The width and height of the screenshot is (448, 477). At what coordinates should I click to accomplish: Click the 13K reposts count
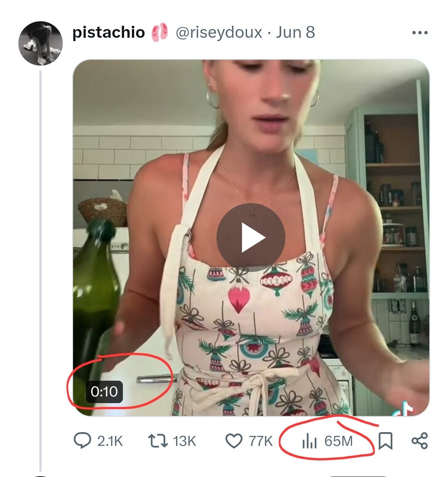coord(184,441)
